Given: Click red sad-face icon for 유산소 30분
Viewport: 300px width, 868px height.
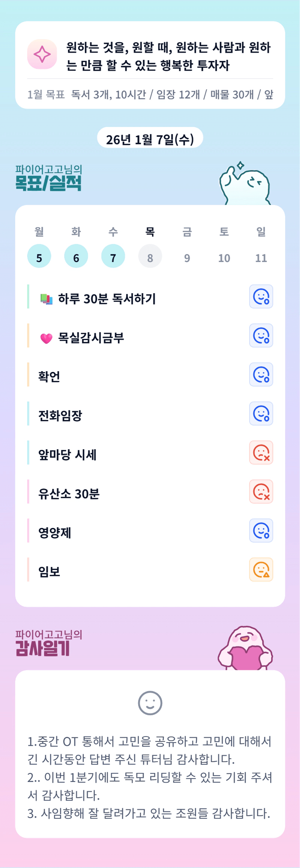Looking at the screenshot, I should tap(261, 491).
